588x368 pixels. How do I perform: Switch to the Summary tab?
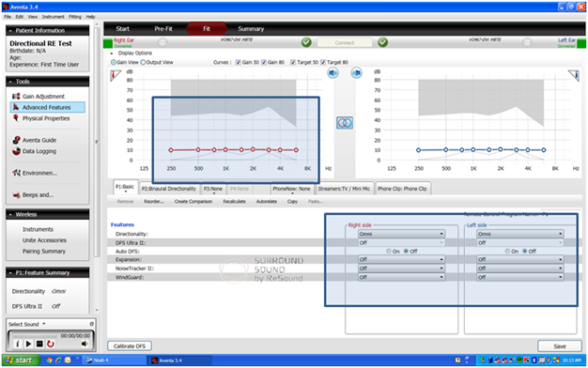251,29
